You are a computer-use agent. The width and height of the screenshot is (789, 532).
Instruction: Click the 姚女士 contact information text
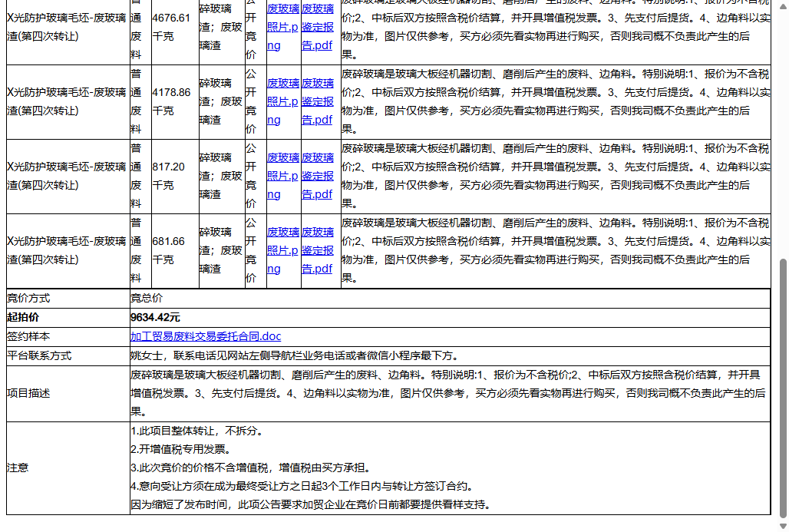(x=295, y=356)
